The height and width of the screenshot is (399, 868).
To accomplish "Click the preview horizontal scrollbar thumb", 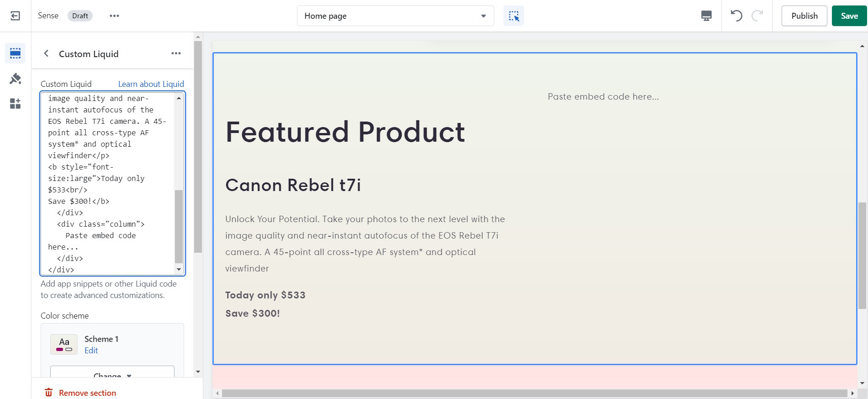I will coord(535,394).
